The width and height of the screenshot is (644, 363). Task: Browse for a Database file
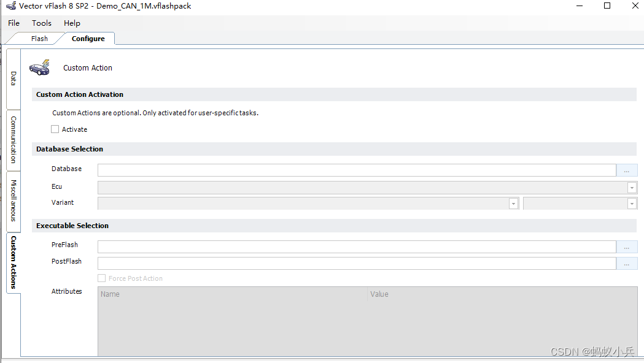tap(627, 170)
